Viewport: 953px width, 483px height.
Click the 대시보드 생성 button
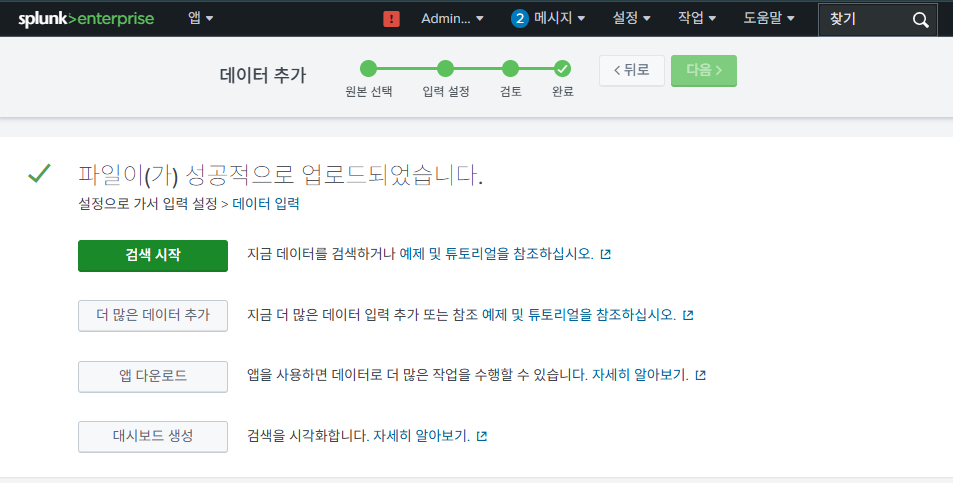(153, 436)
